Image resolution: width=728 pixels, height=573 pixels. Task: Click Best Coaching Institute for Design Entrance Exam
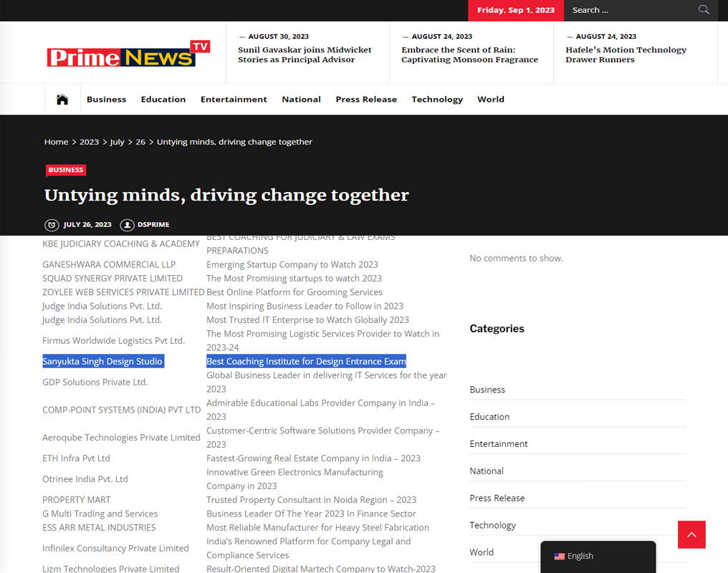tap(306, 362)
